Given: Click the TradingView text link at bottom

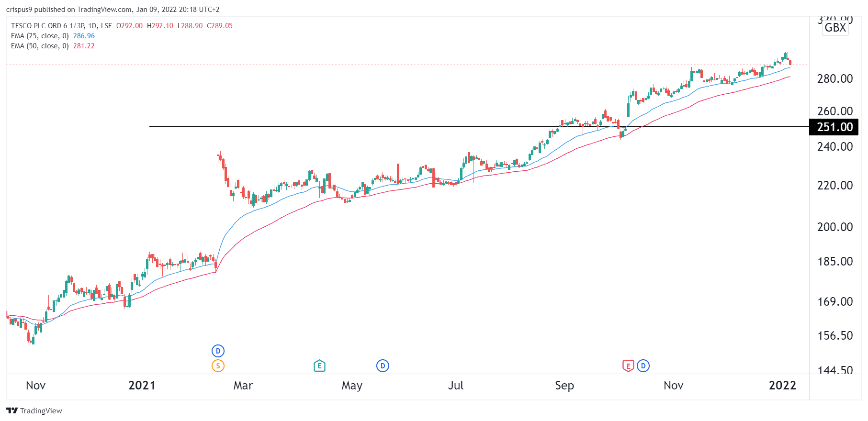Looking at the screenshot, I should pos(41,410).
